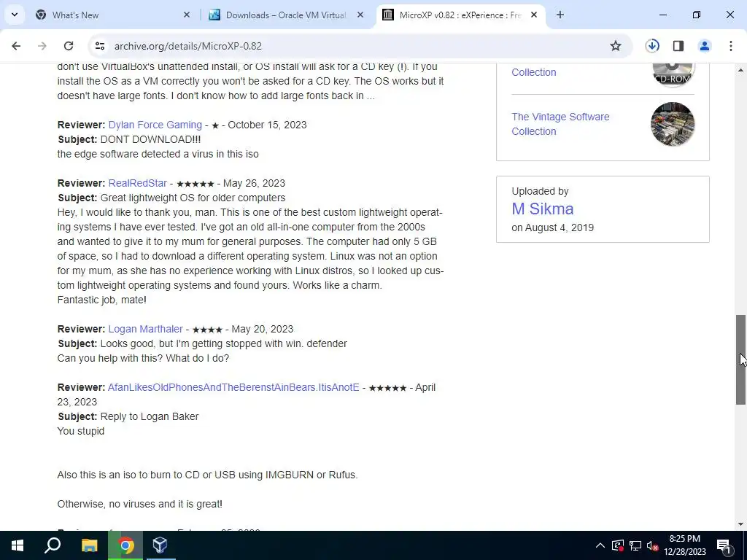Open The Vintage Software Collection link

coord(560,124)
